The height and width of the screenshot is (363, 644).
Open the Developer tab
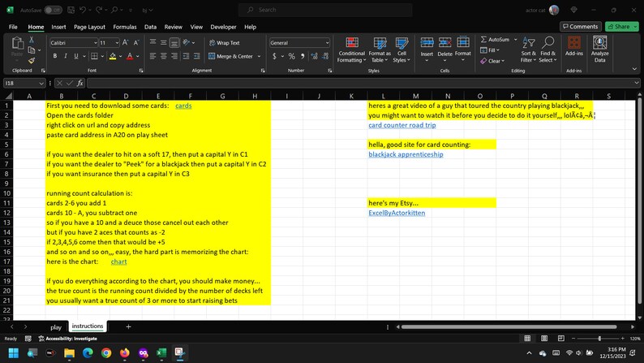pyautogui.click(x=223, y=27)
